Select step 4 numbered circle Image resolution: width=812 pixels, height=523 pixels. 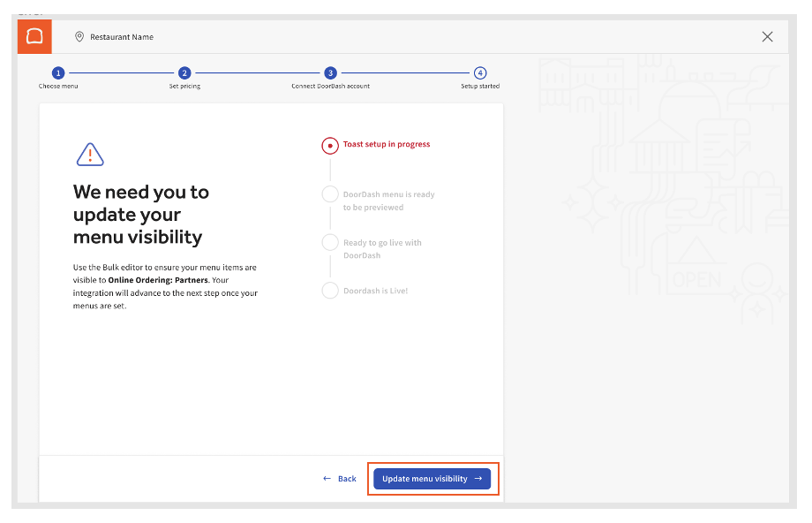pos(479,73)
